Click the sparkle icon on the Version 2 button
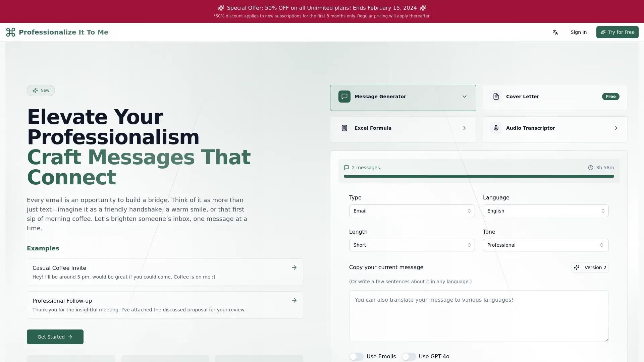 click(x=577, y=267)
